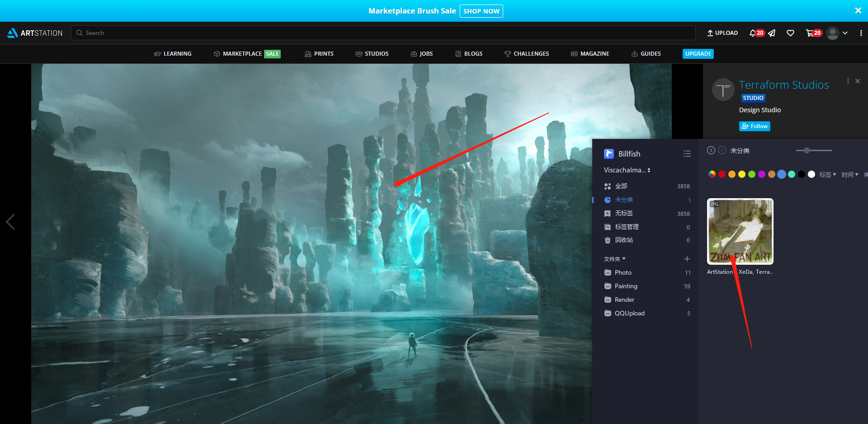Filter by yellow color swatch
Viewport: 868px width, 424px height.
(x=742, y=174)
